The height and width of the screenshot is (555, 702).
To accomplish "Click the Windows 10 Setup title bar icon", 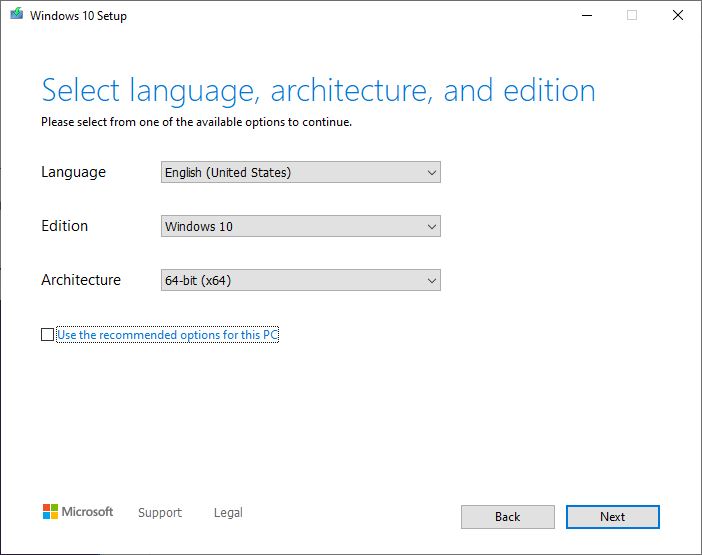I will 14,15.
